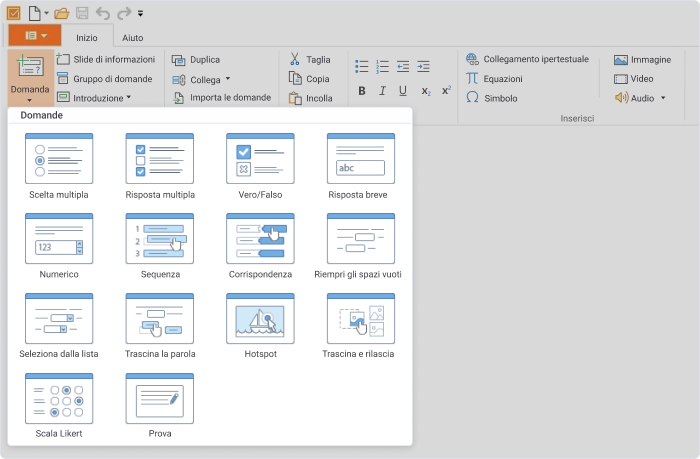The height and width of the screenshot is (459, 700).
Task: Open the orange application menu button
Action: [x=35, y=36]
